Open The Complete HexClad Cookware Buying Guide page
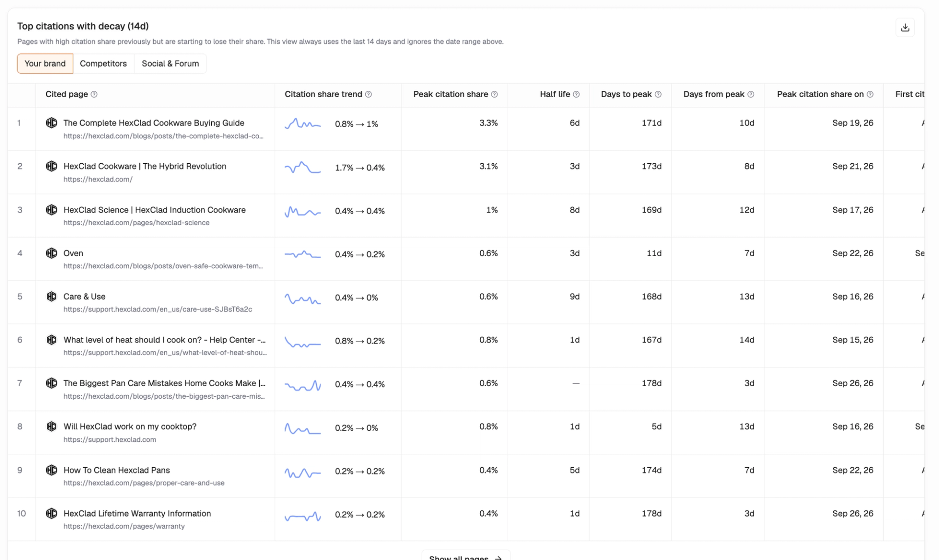The image size is (939, 560). tap(154, 123)
